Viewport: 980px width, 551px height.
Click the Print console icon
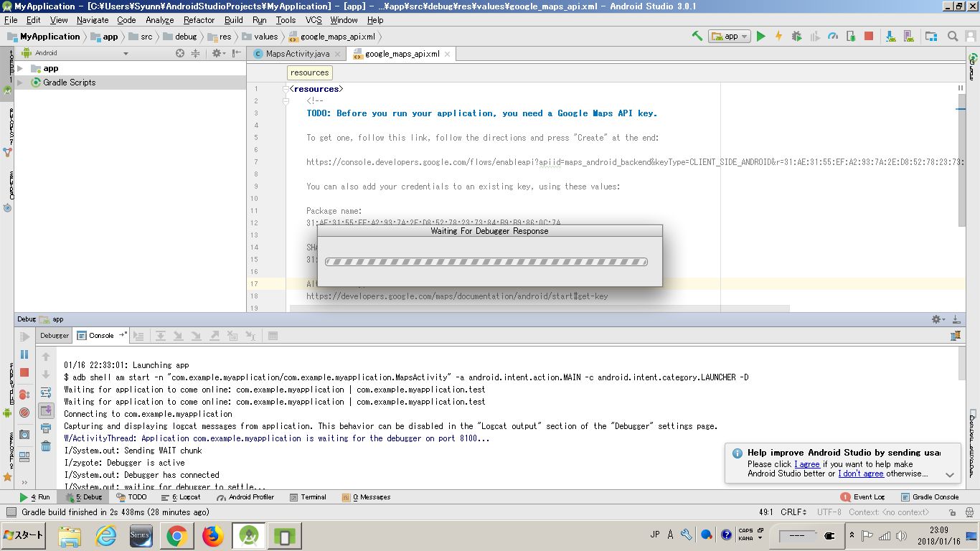coord(46,428)
